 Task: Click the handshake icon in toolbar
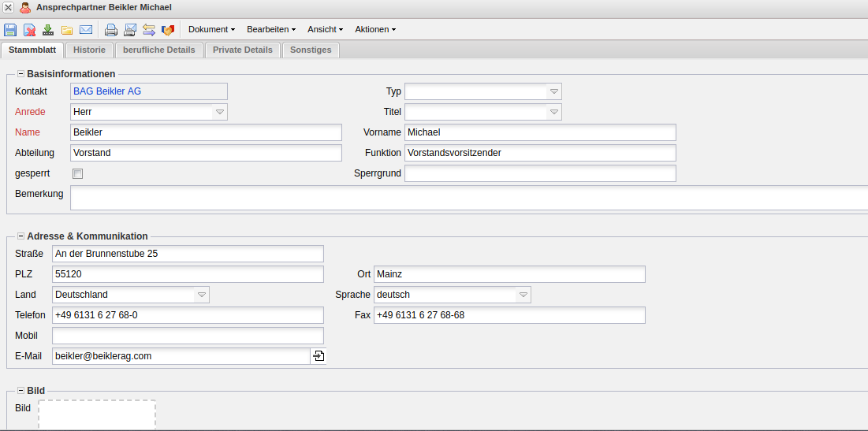point(167,30)
